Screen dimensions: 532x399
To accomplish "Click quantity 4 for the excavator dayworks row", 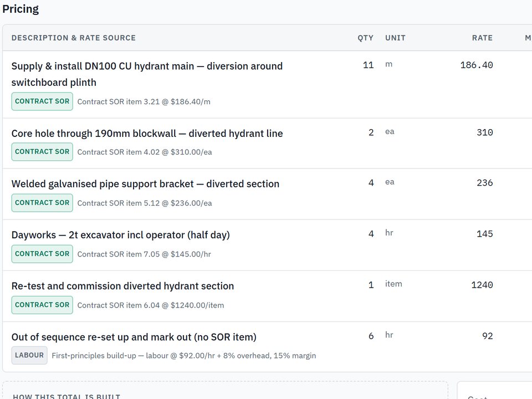I will (371, 234).
